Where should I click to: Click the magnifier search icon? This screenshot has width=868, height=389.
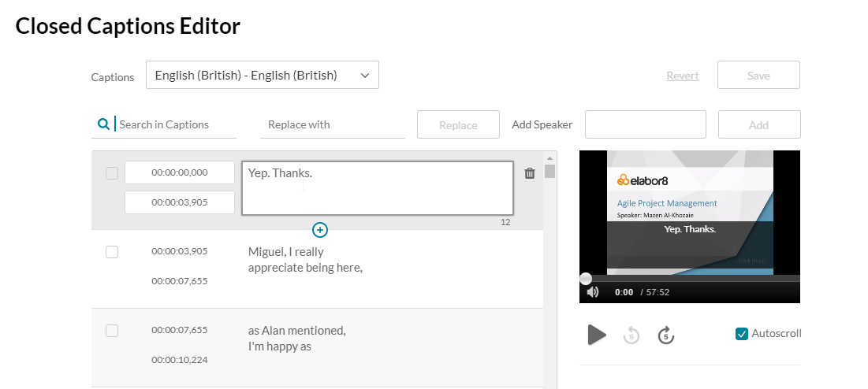coord(103,124)
